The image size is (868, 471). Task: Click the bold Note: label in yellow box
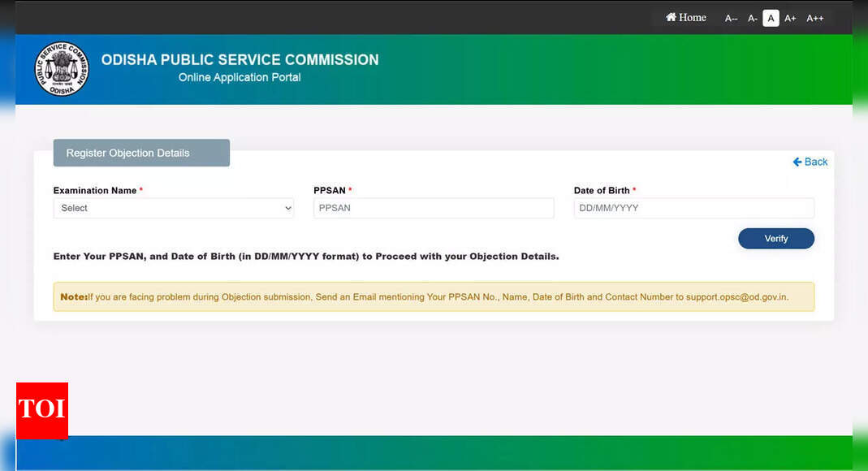coord(73,297)
